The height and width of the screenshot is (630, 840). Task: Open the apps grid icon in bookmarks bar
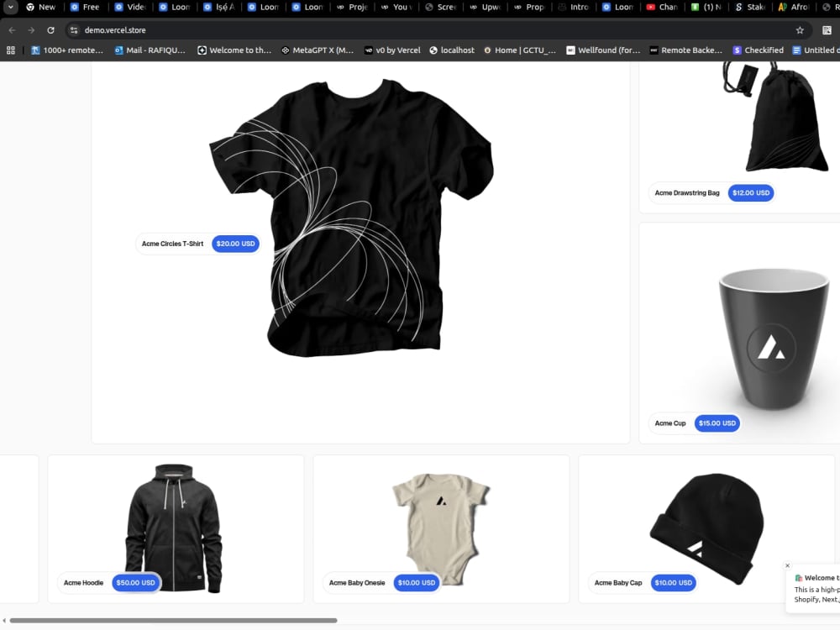pyautogui.click(x=11, y=50)
